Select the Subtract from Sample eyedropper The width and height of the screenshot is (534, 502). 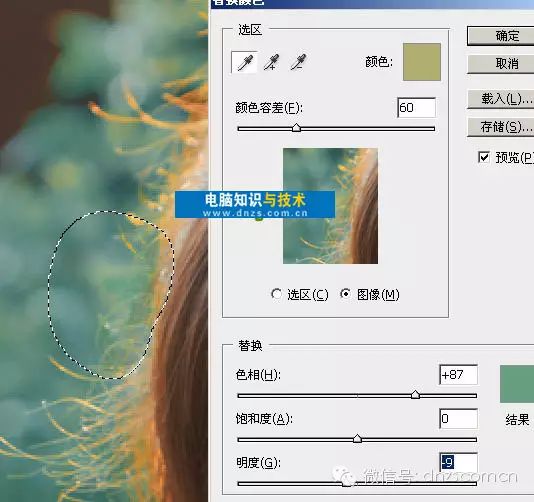(298, 62)
